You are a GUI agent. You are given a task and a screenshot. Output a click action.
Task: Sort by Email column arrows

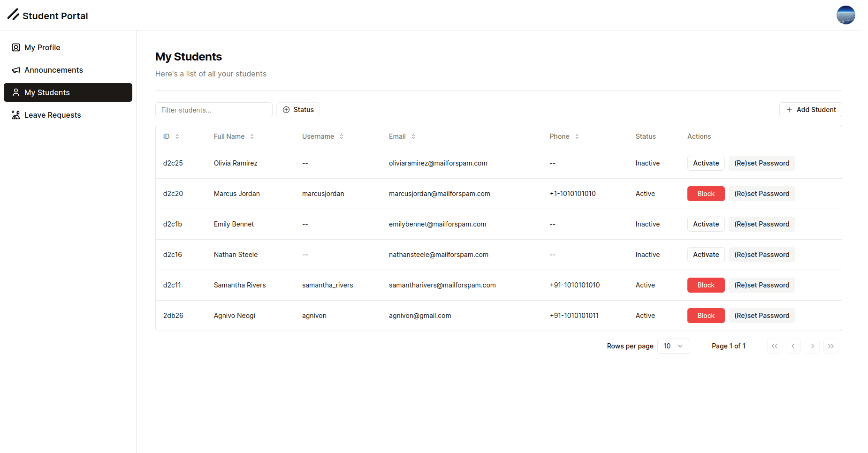coord(413,136)
